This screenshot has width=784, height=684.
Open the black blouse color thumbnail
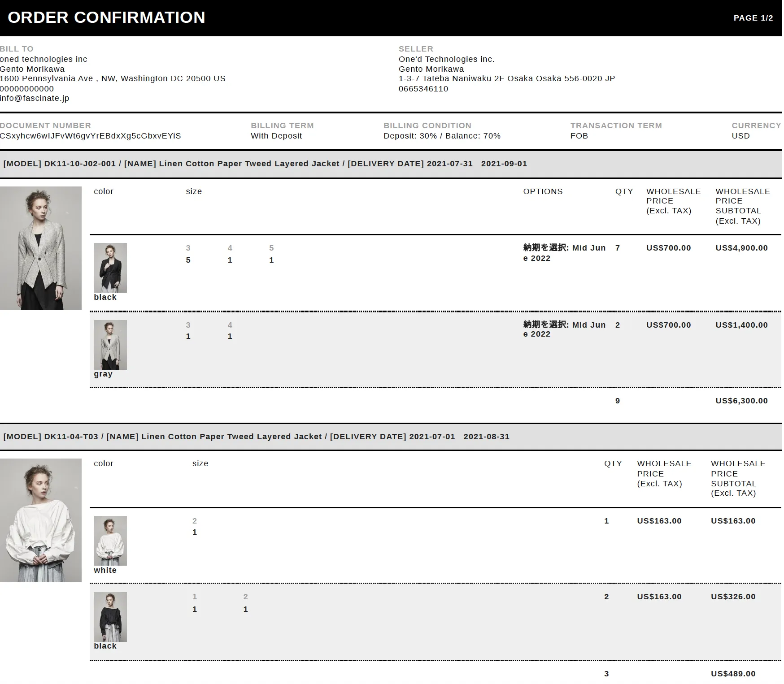tap(110, 617)
